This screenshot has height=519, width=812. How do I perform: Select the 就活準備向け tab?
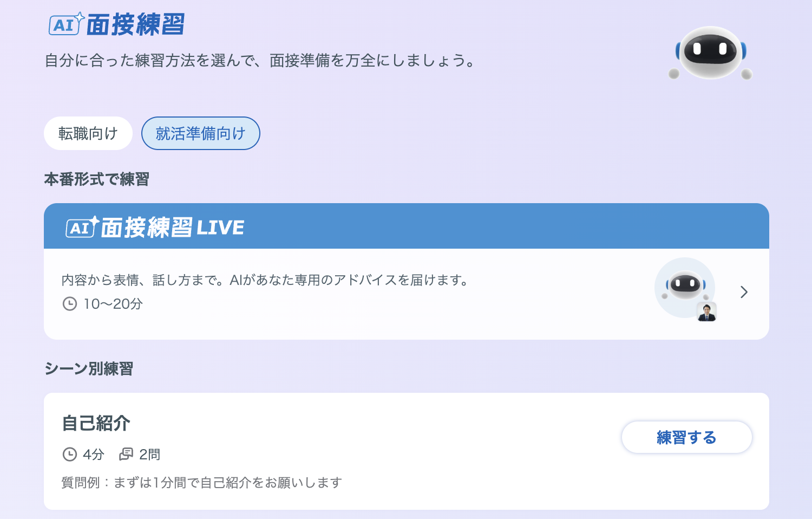click(x=201, y=133)
